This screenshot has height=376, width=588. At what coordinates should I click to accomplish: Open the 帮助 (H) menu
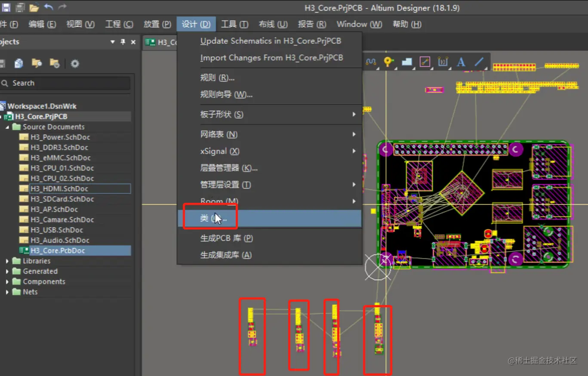407,24
